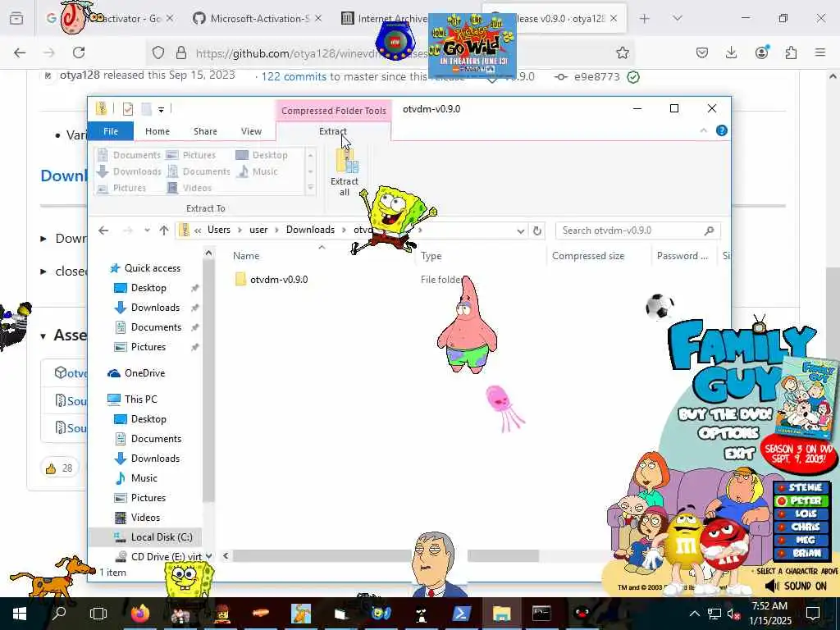This screenshot has width=840, height=630.
Task: Select pinned Documents under Quick access
Action: click(156, 327)
